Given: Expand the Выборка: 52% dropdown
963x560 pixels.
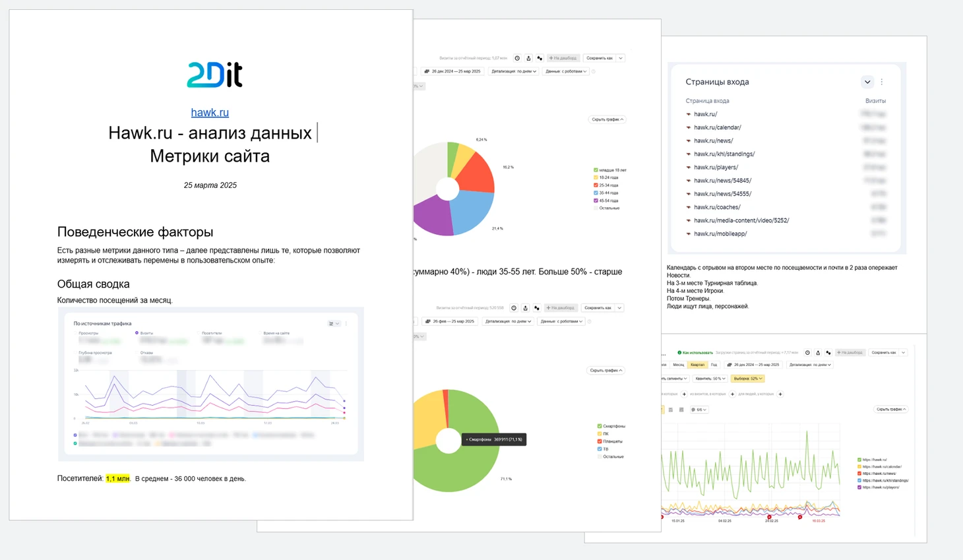Looking at the screenshot, I should [x=748, y=379].
